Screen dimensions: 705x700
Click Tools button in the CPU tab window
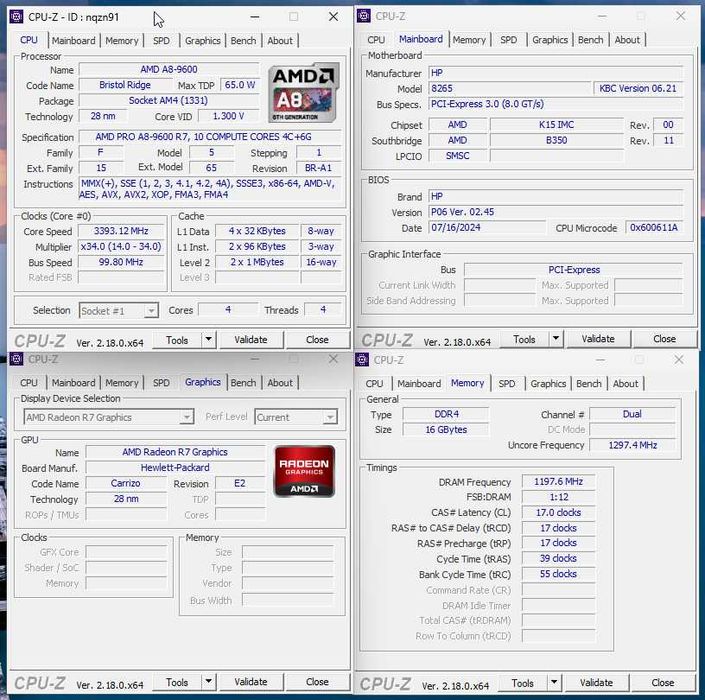pyautogui.click(x=177, y=340)
